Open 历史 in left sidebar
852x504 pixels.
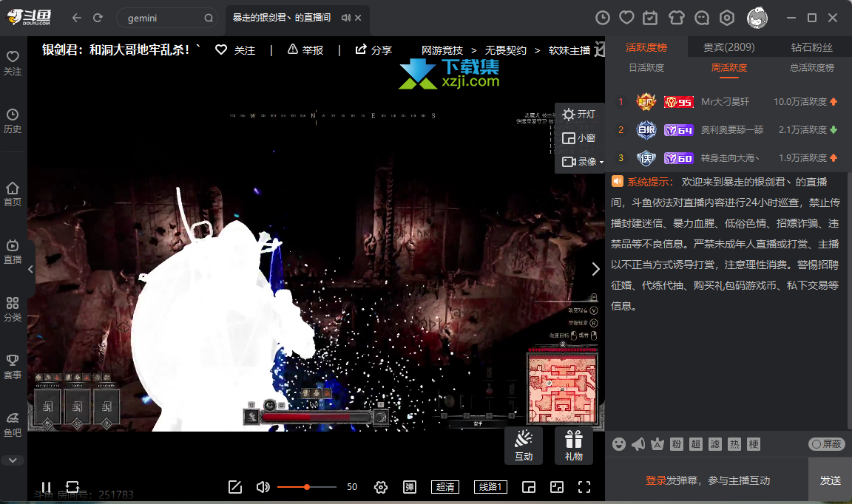click(x=13, y=120)
